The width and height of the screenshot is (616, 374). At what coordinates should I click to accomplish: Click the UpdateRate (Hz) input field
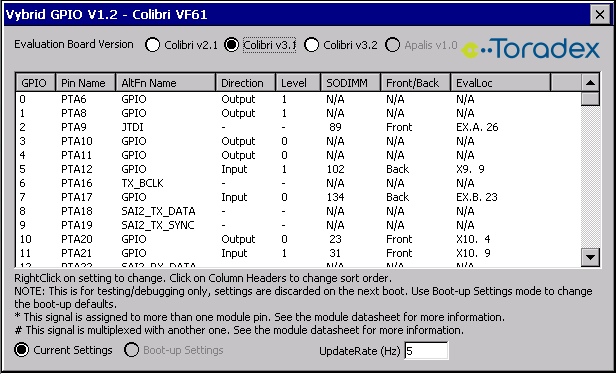426,350
